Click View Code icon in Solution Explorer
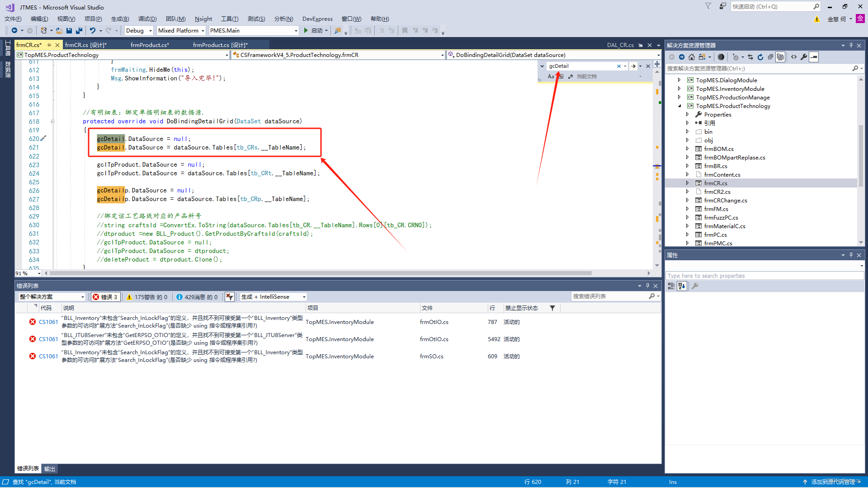Viewport: 868px width, 488px height. pyautogui.click(x=794, y=57)
